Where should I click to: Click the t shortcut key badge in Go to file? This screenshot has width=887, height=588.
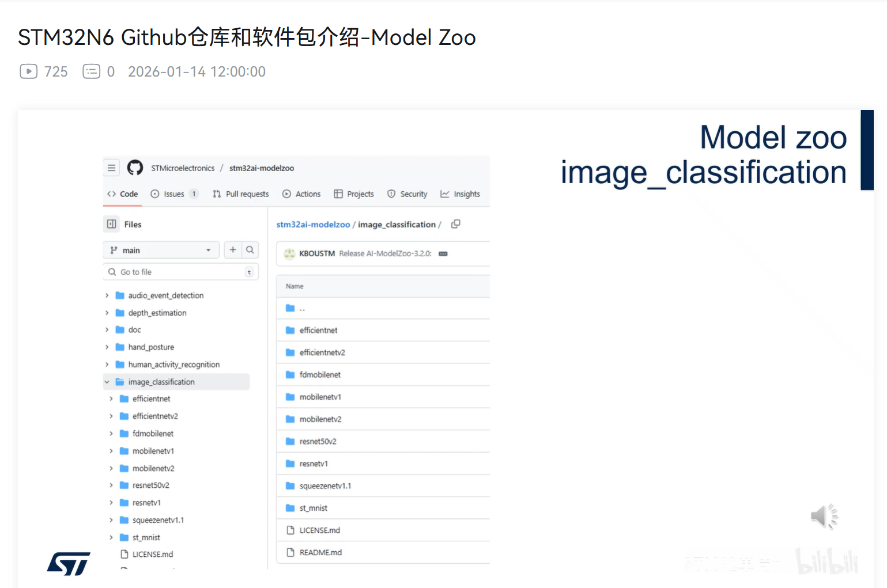[249, 272]
